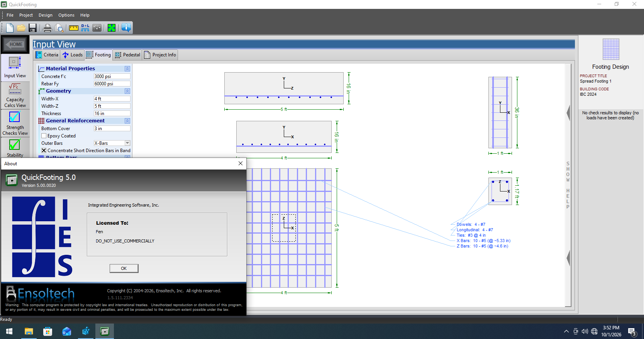Screen dimensions: 644x339
Task: Toggle Concentrate Short Direction Bars in Band
Action: (44, 151)
